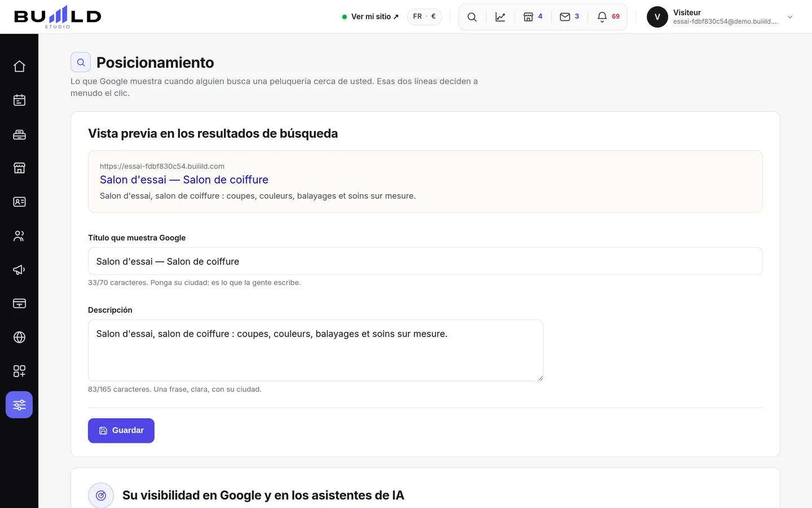This screenshot has width=812, height=508.
Task: Open the contact card icon in sidebar
Action: coord(19,202)
